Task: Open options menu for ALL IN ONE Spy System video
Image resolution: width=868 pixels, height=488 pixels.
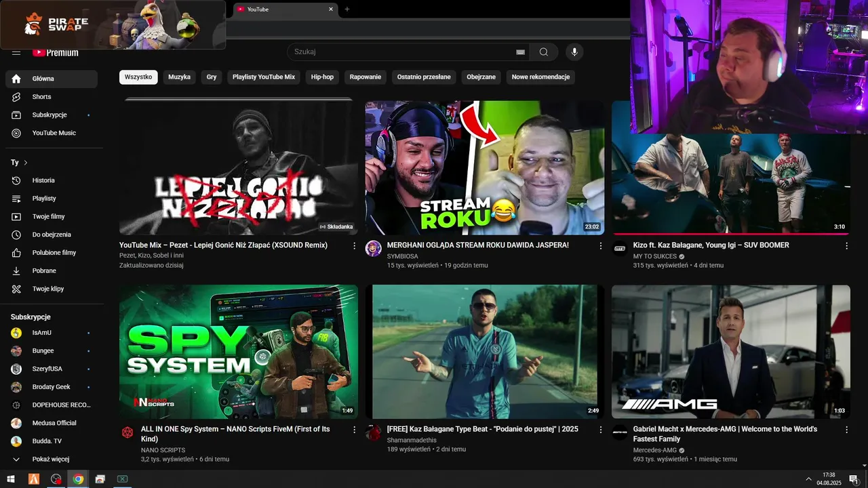Action: pos(354,430)
